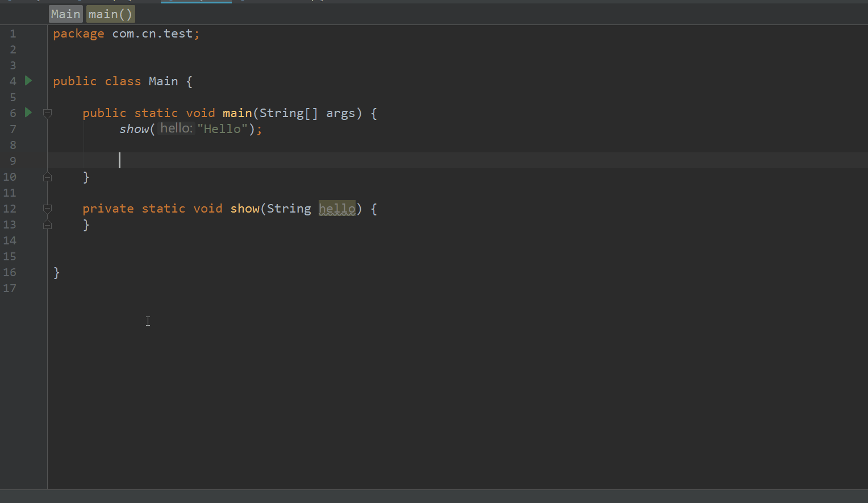
Task: Click the package name com.cn.test
Action: (x=152, y=34)
